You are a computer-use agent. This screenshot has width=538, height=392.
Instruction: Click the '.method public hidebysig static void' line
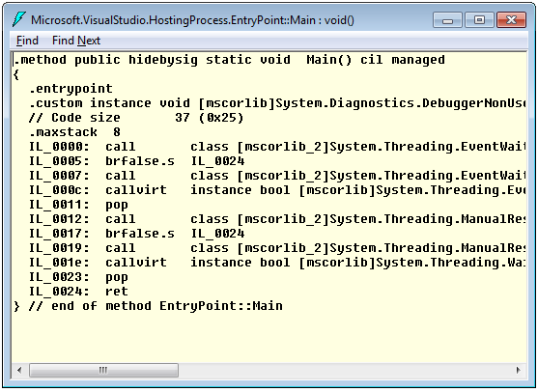(x=229, y=60)
